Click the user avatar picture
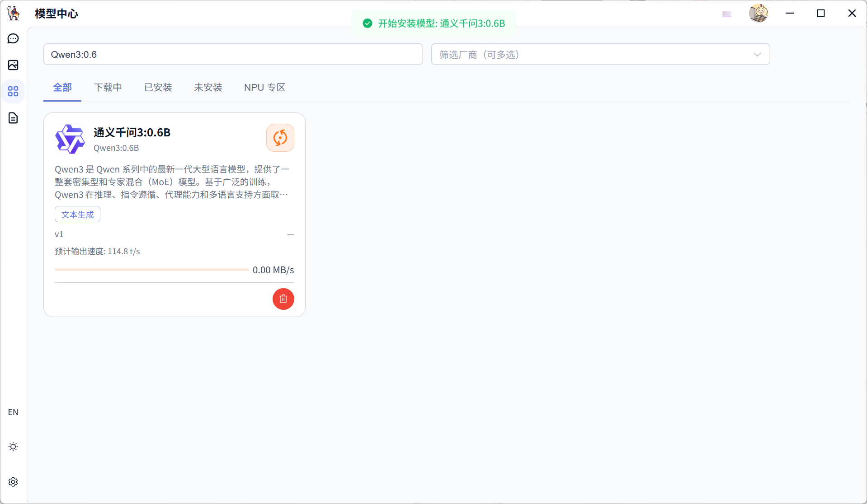This screenshot has width=867, height=504. 759,13
